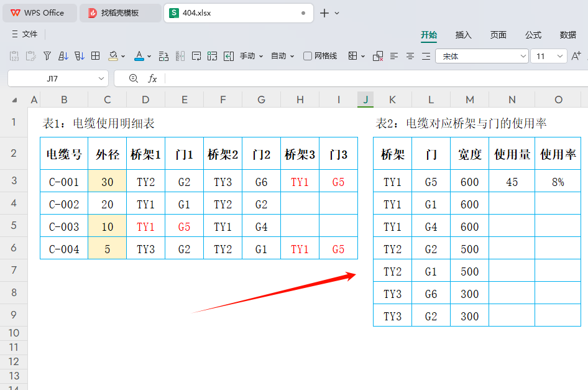Click the grayed split-column icon
This screenshot has width=588, height=390.
180,57
